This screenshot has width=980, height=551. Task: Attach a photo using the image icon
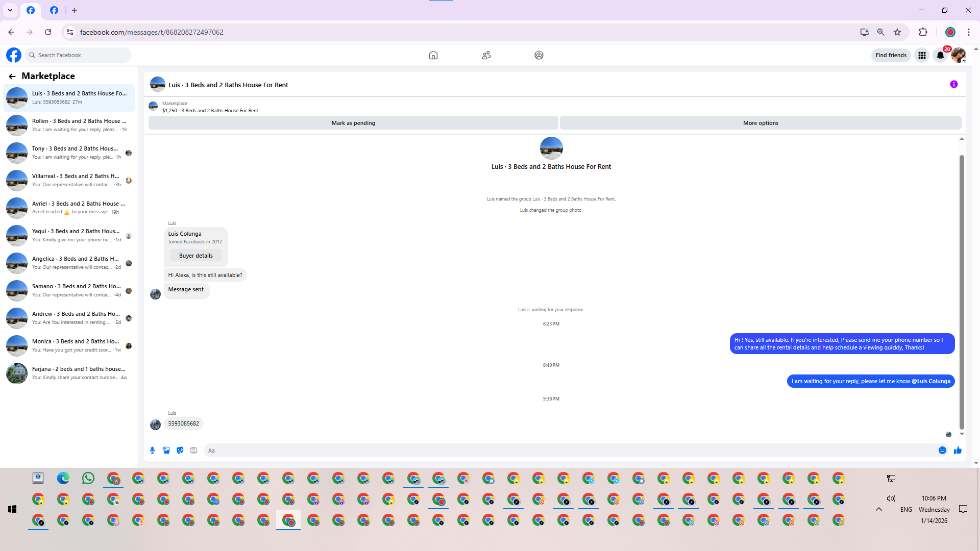coord(166,450)
